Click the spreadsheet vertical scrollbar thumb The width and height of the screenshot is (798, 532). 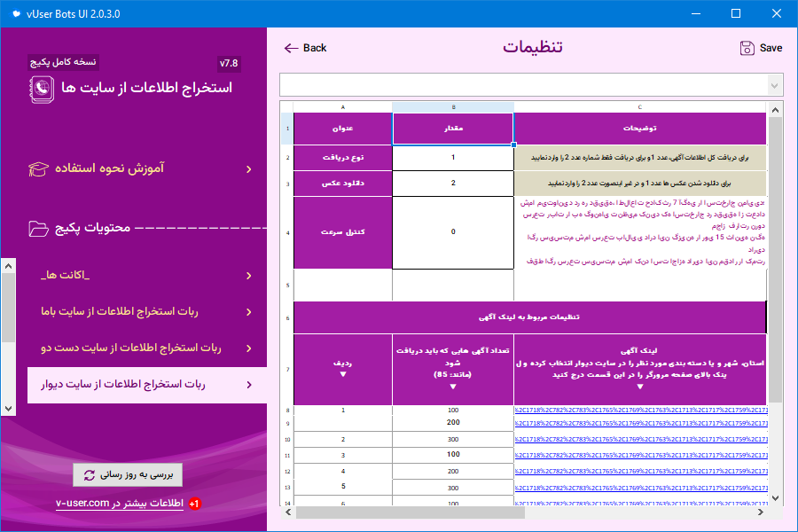point(775,260)
